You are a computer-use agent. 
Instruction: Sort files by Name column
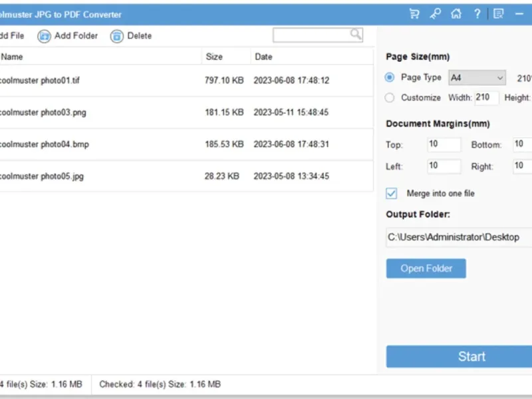pyautogui.click(x=101, y=57)
